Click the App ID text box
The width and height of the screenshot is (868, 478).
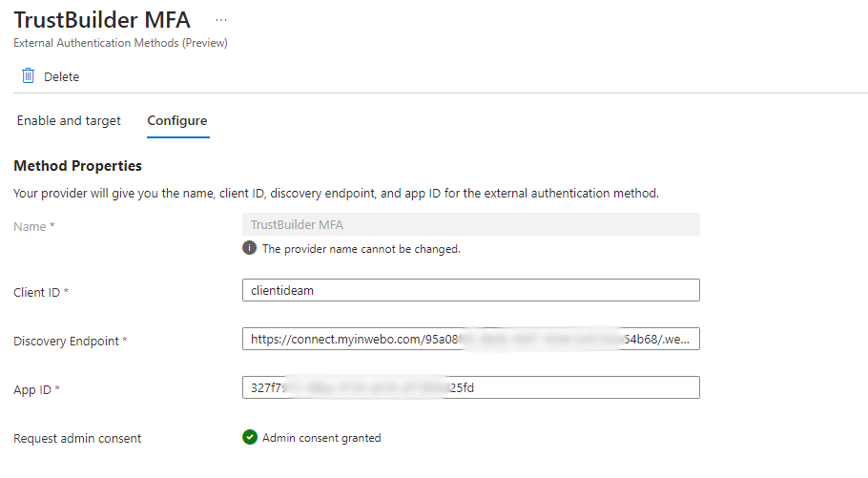471,387
